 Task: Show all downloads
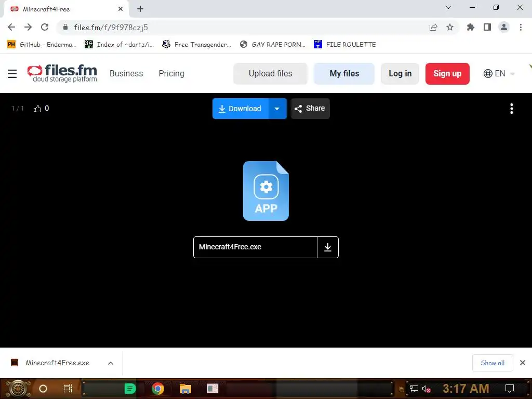coord(493,363)
